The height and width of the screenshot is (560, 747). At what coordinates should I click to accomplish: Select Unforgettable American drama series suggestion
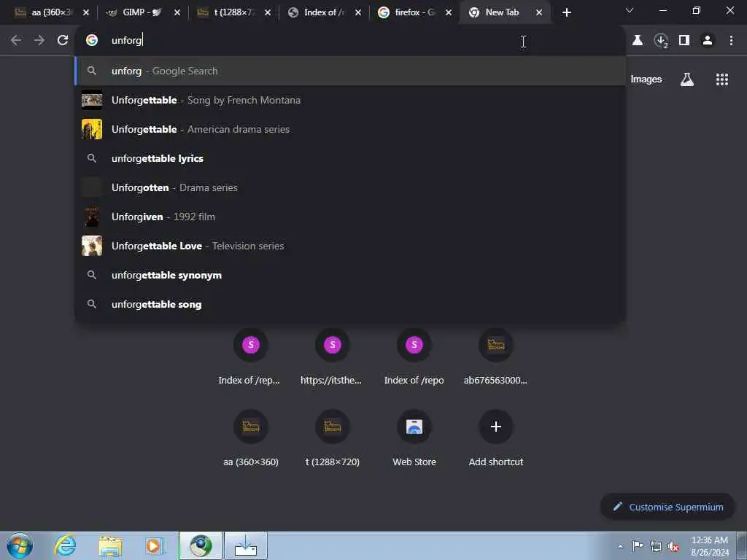(x=350, y=129)
